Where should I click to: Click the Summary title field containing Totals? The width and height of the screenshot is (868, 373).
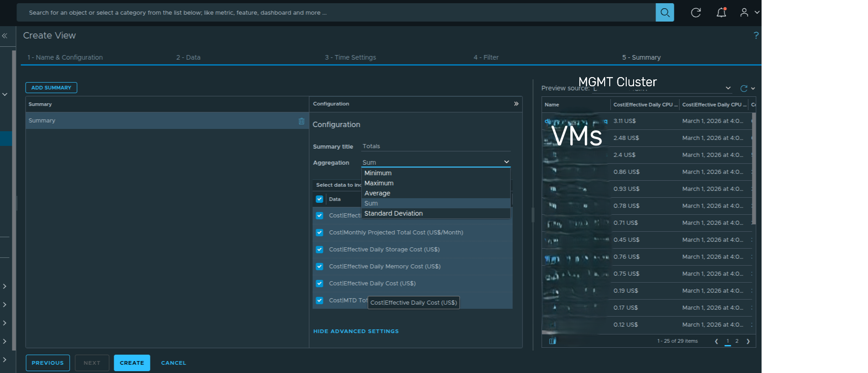click(x=436, y=146)
